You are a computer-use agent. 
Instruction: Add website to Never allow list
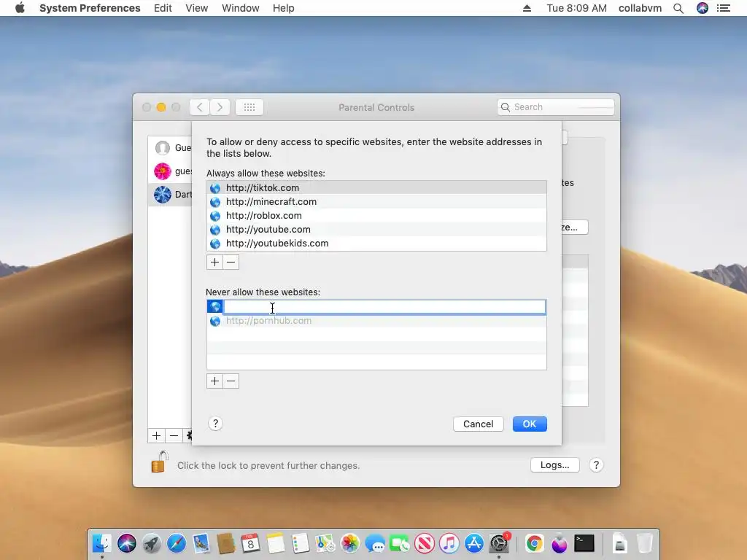click(x=214, y=381)
